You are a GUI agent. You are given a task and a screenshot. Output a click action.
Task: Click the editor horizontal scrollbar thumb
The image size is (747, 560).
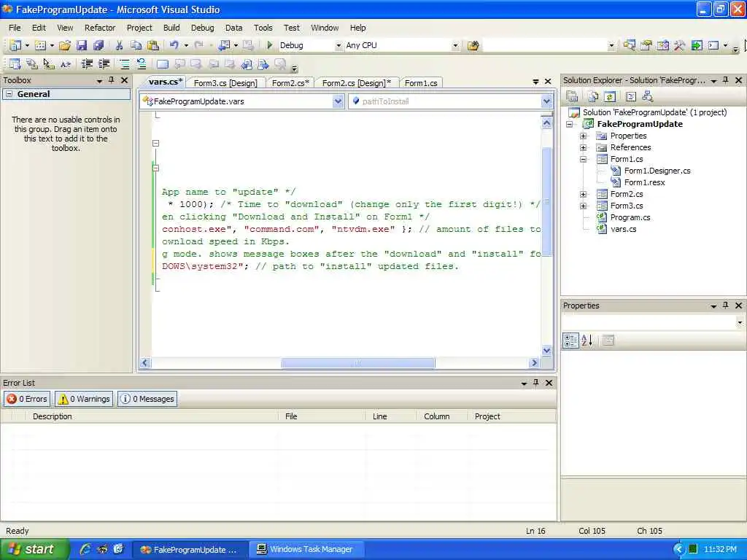click(357, 363)
